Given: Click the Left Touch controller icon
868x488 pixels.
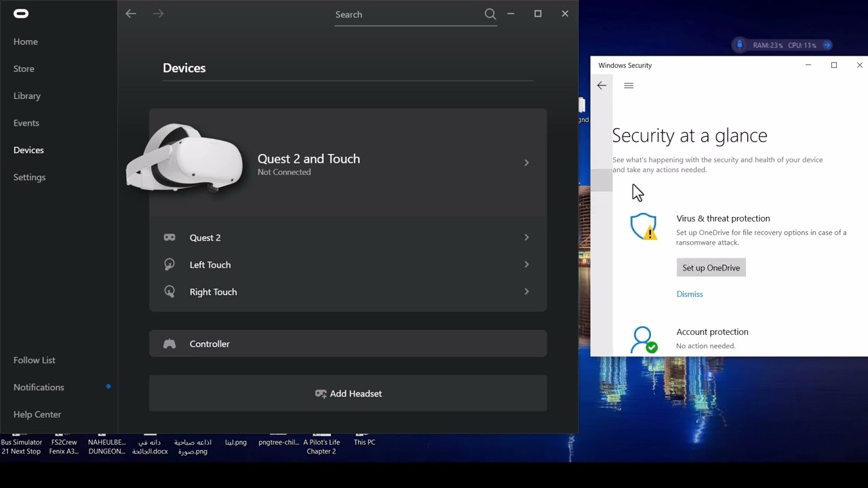Looking at the screenshot, I should (x=170, y=264).
